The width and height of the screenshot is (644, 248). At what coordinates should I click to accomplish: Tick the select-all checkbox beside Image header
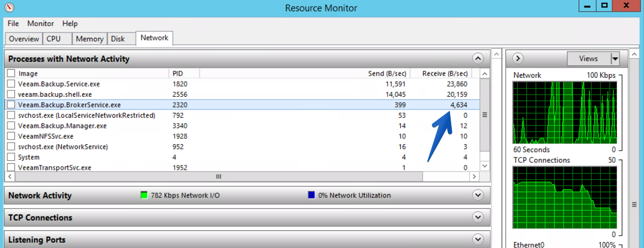point(11,73)
